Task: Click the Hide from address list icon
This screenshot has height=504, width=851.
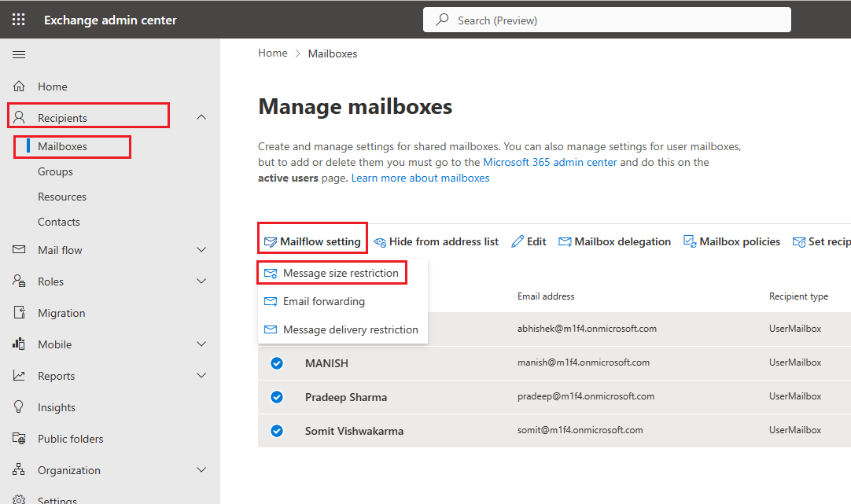Action: pyautogui.click(x=379, y=241)
